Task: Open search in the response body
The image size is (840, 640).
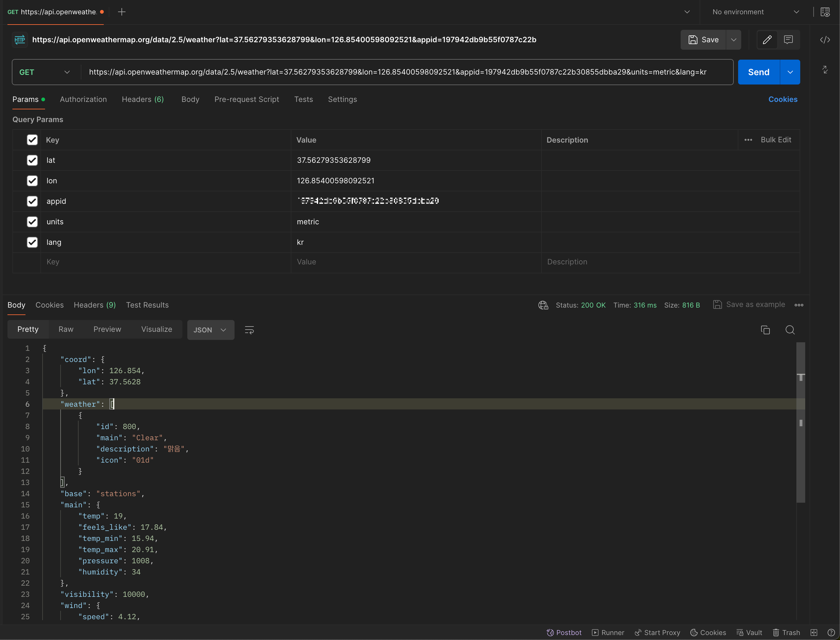Action: pos(790,330)
